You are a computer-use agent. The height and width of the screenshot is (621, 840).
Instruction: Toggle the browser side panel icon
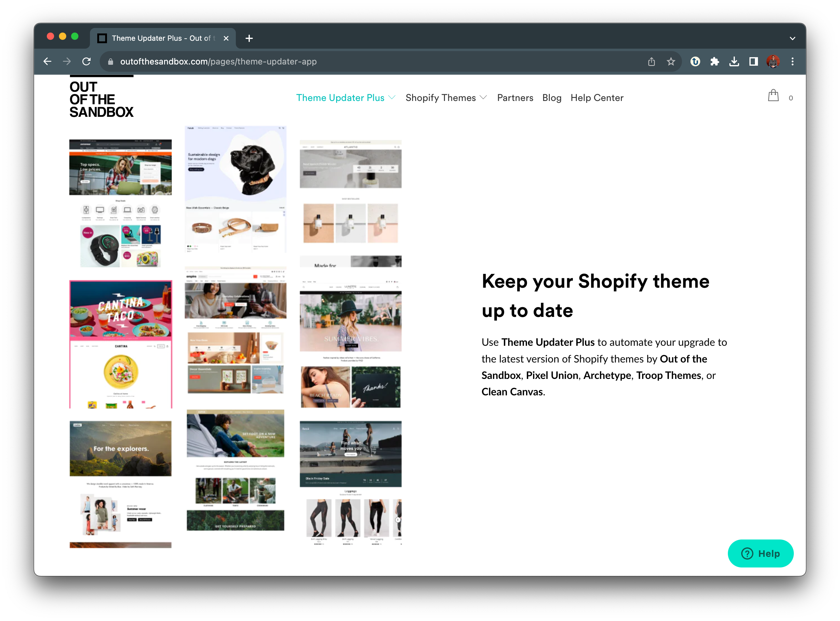pos(754,61)
